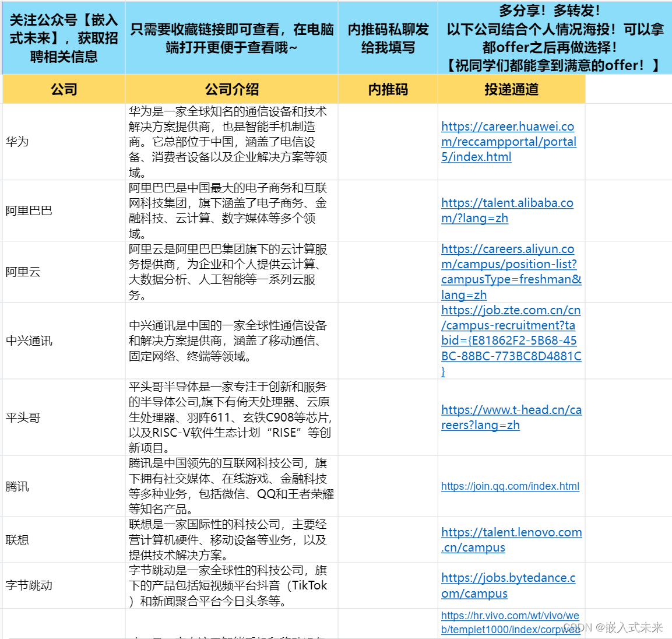
Task: Open the talent.alibaba.com link
Action: click(508, 210)
